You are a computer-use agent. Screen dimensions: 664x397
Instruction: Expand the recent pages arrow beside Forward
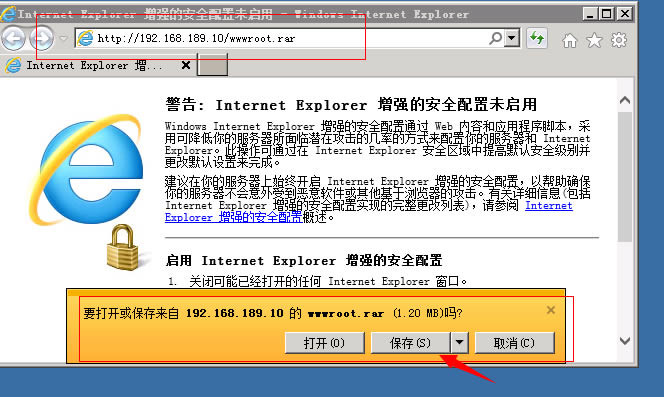64,39
